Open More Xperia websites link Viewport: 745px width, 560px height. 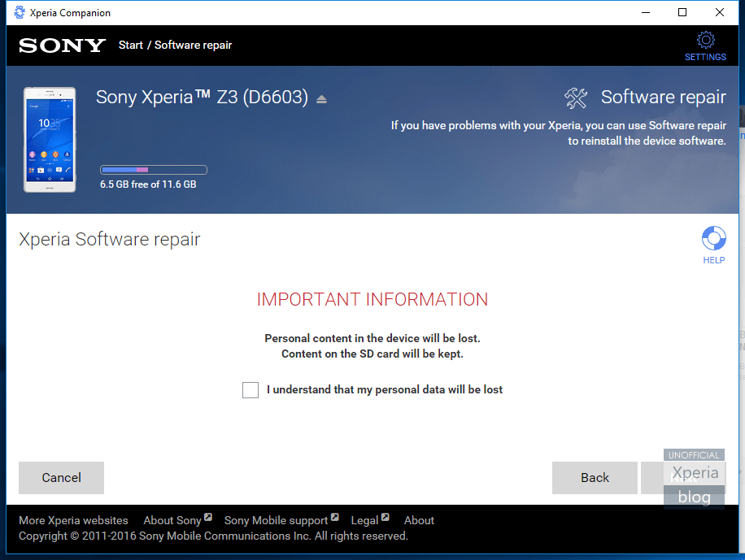(73, 520)
